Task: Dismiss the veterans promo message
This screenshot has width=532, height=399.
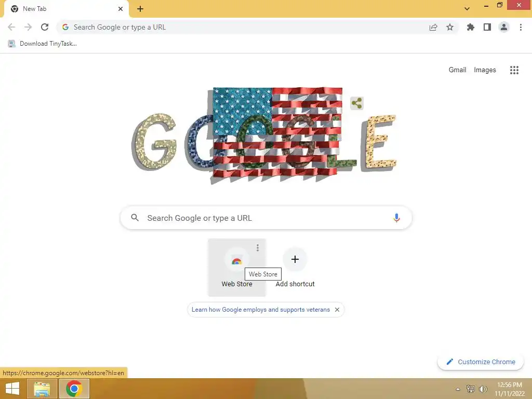Action: 337,310
